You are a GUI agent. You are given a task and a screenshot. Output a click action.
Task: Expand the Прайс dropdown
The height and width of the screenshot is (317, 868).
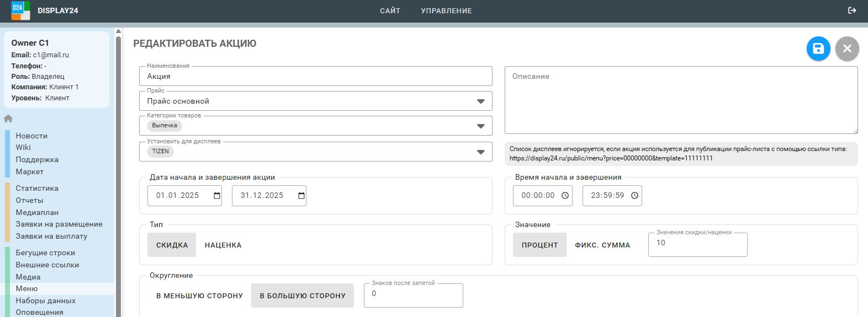coord(480,101)
